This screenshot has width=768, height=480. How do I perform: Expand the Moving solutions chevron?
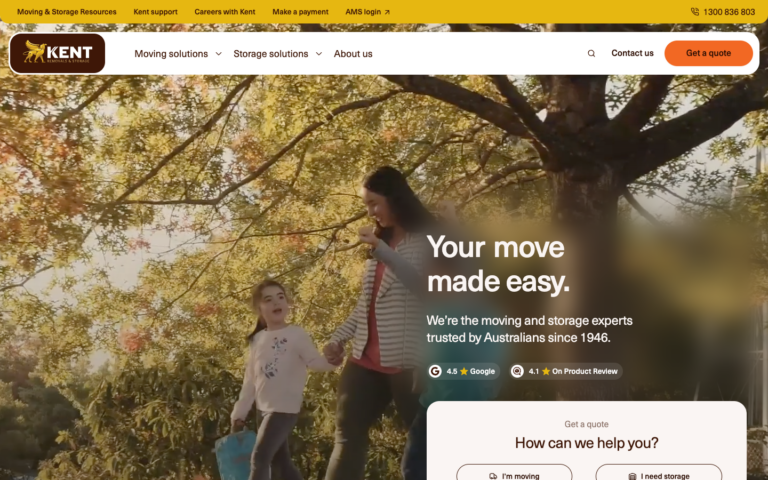coord(218,54)
